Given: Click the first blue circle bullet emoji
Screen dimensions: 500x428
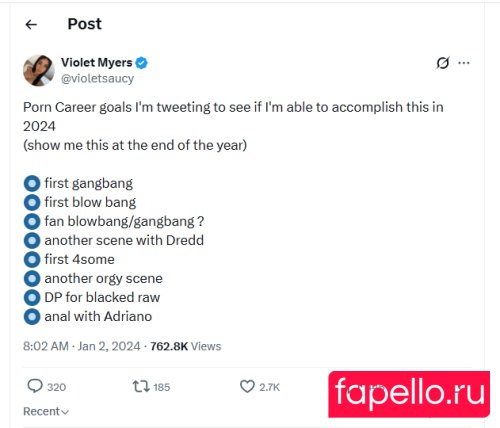Looking at the screenshot, I should (32, 183).
